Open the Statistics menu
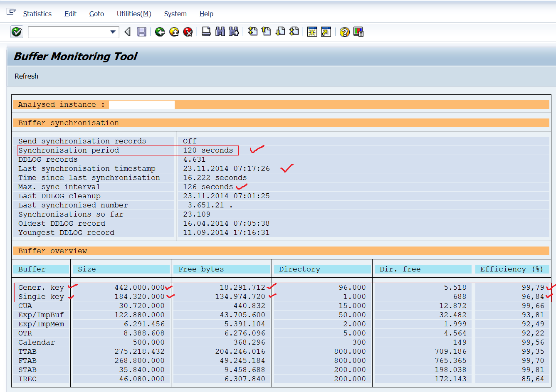This screenshot has width=556, height=392. (x=37, y=14)
